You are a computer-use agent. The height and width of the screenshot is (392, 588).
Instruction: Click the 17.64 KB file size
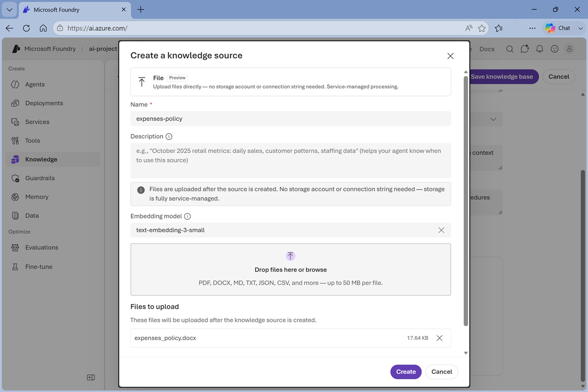click(x=417, y=338)
